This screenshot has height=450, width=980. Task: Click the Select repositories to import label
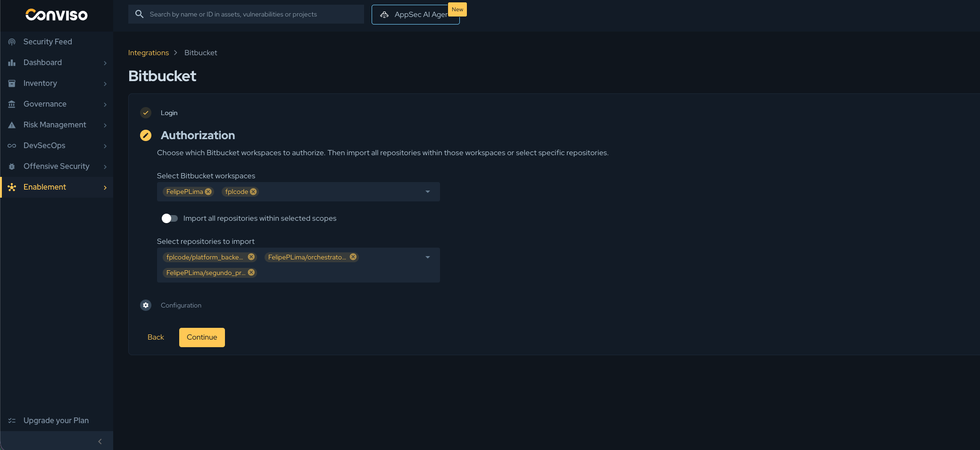[206, 242]
